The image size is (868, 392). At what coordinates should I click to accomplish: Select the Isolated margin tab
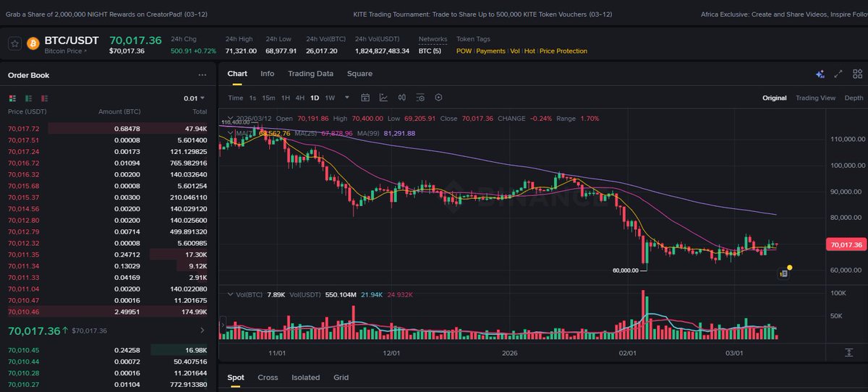tap(305, 378)
